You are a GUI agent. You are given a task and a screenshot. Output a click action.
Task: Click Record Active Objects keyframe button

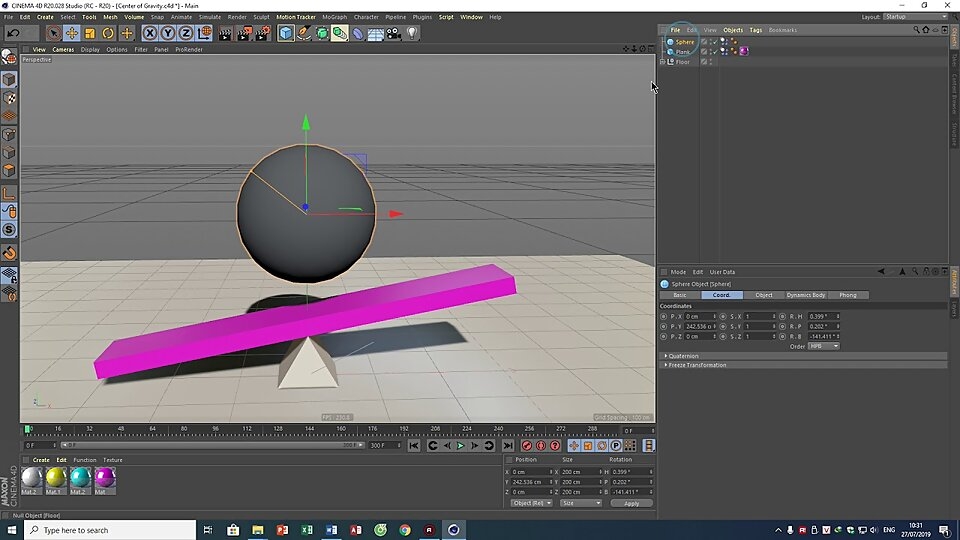527,446
